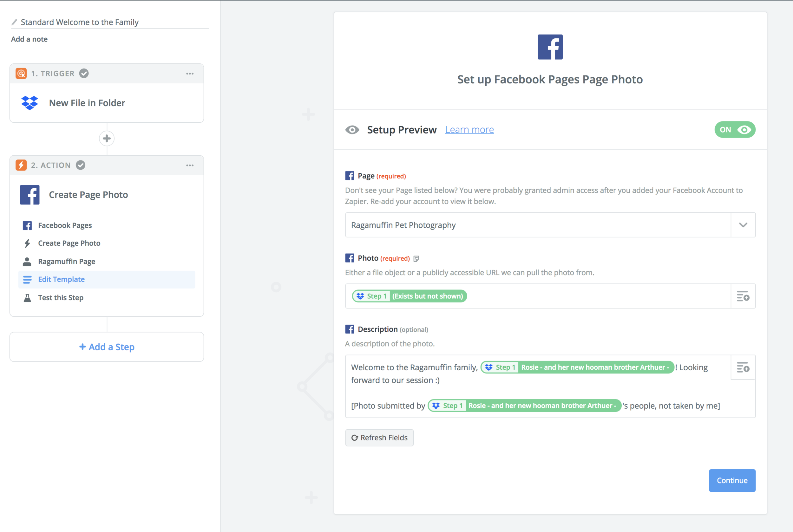Toggle the Setup Preview ON switch
This screenshot has width=793, height=532.
point(735,130)
